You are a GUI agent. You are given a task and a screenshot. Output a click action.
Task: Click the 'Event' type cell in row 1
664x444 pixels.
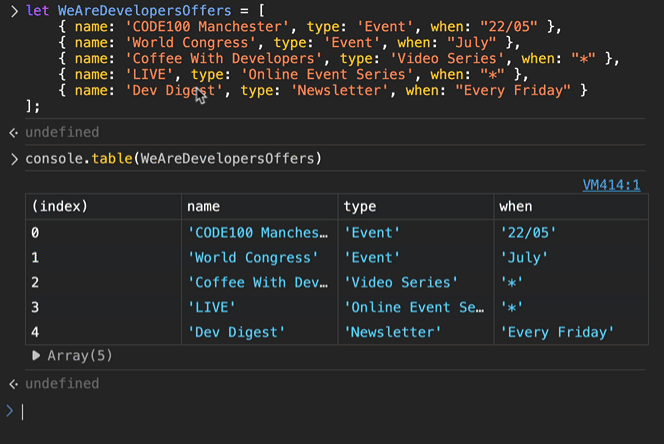coord(416,258)
